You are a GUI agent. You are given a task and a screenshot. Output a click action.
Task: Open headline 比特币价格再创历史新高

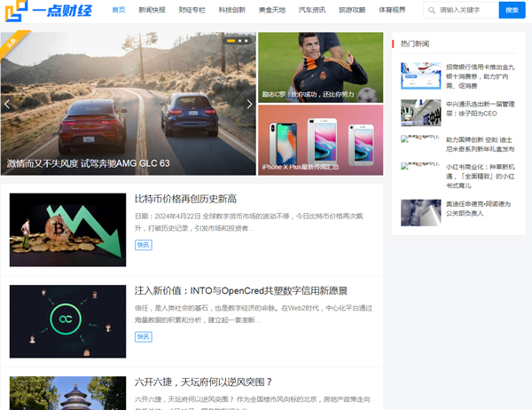point(185,199)
